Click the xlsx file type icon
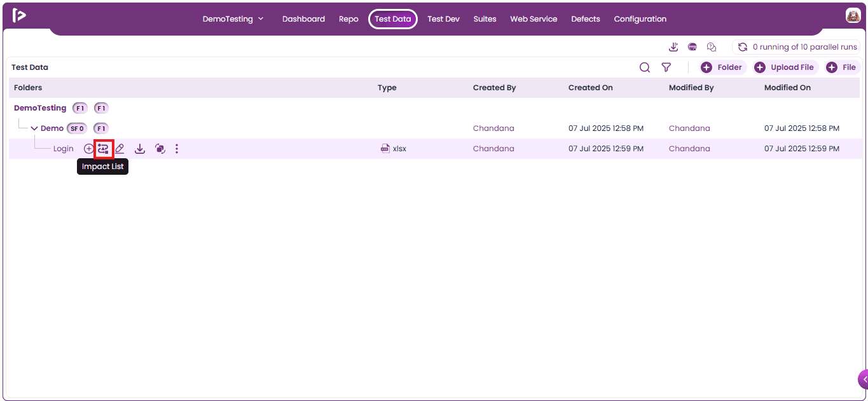 [x=385, y=149]
